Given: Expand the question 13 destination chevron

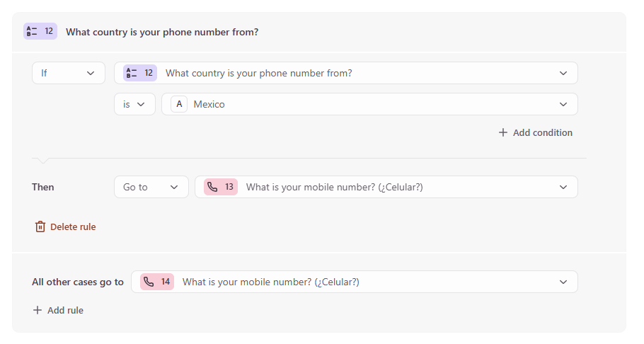Looking at the screenshot, I should pos(563,187).
